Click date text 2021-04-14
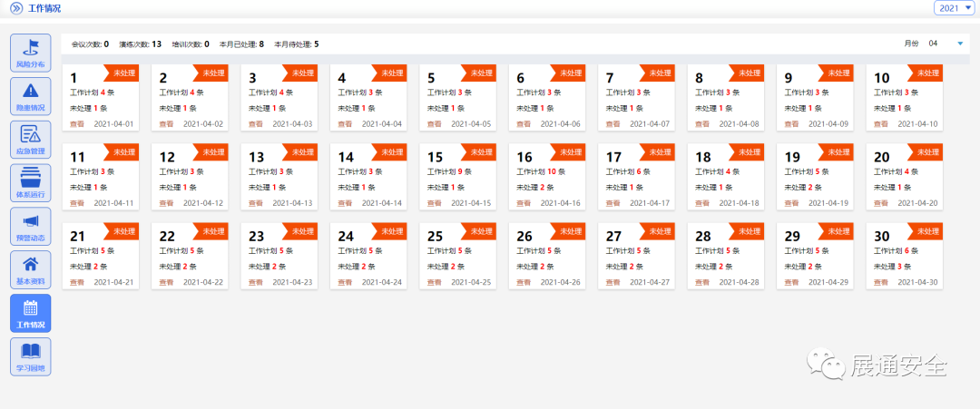Image resolution: width=980 pixels, height=409 pixels. pyautogui.click(x=381, y=203)
